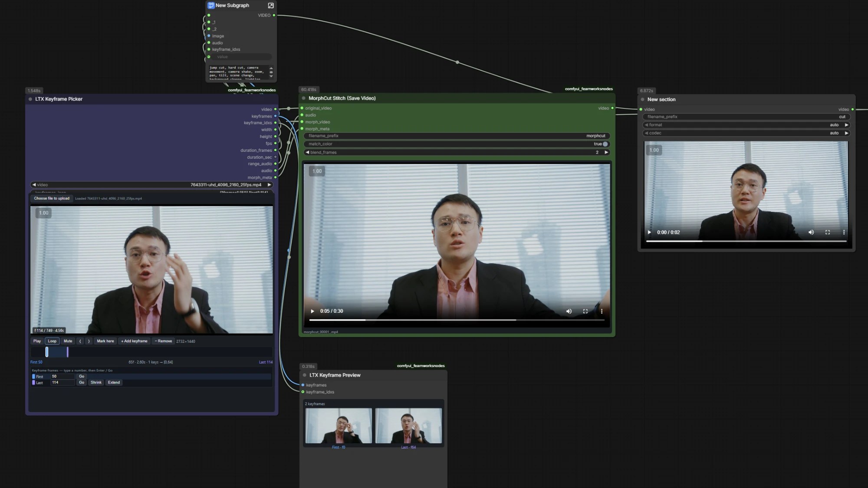This screenshot has height=488, width=868.
Task: Collapse the MorphCut Stitch node
Action: pos(304,98)
